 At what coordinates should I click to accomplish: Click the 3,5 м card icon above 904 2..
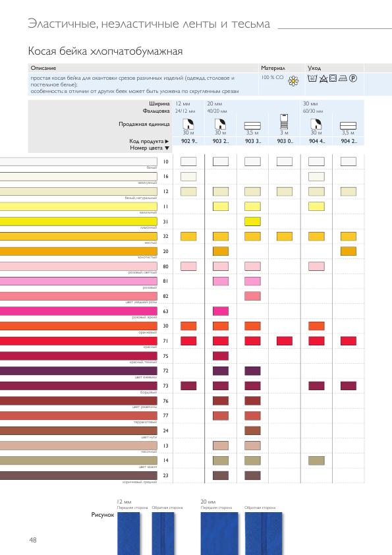click(348, 126)
